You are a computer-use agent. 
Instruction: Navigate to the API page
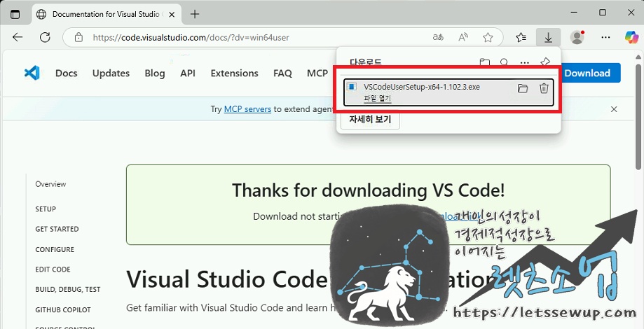point(188,73)
